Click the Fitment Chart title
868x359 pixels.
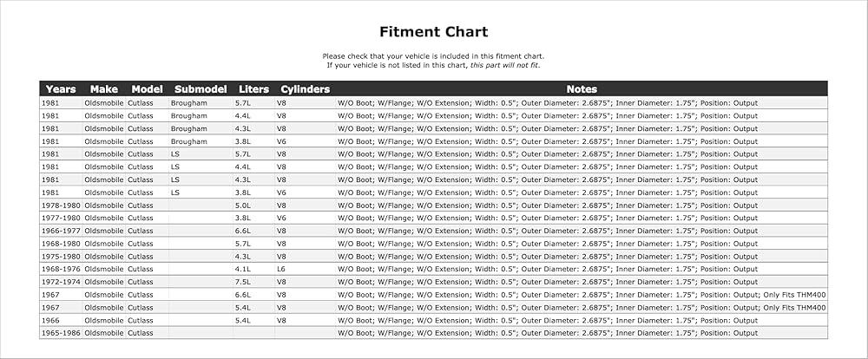click(x=433, y=31)
